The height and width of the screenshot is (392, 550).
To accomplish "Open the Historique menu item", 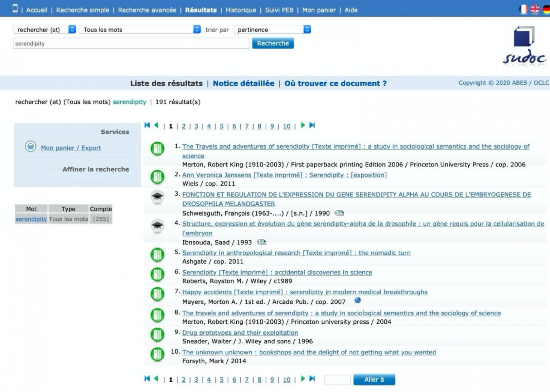I will pos(241,10).
